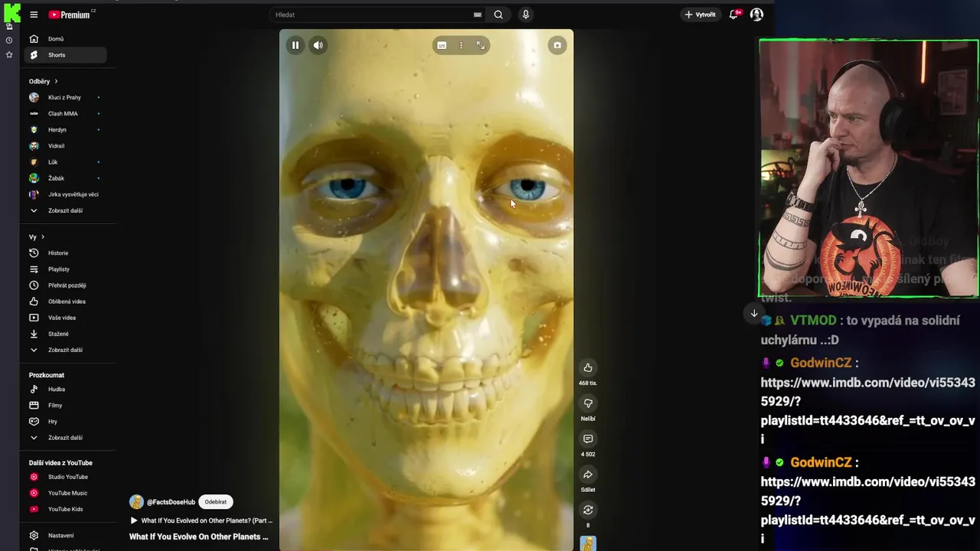Open the star favorites icon in the browser sidebar
980x551 pixels.
(9, 54)
